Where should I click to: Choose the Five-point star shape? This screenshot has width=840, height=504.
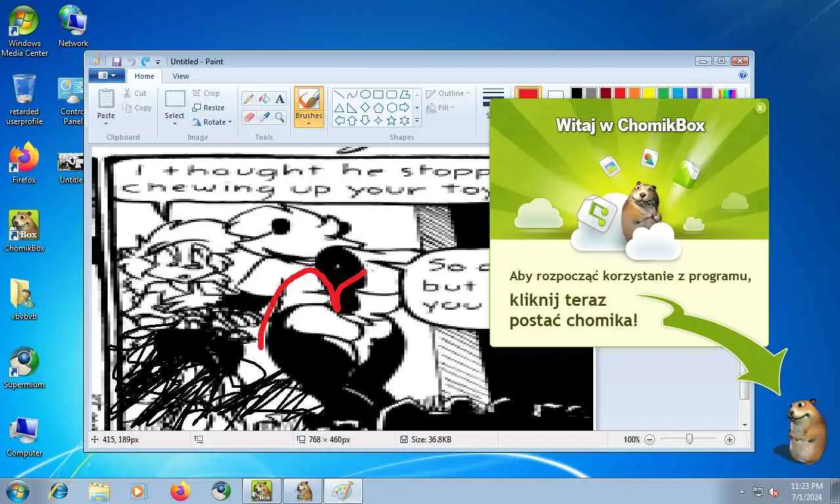click(x=392, y=120)
